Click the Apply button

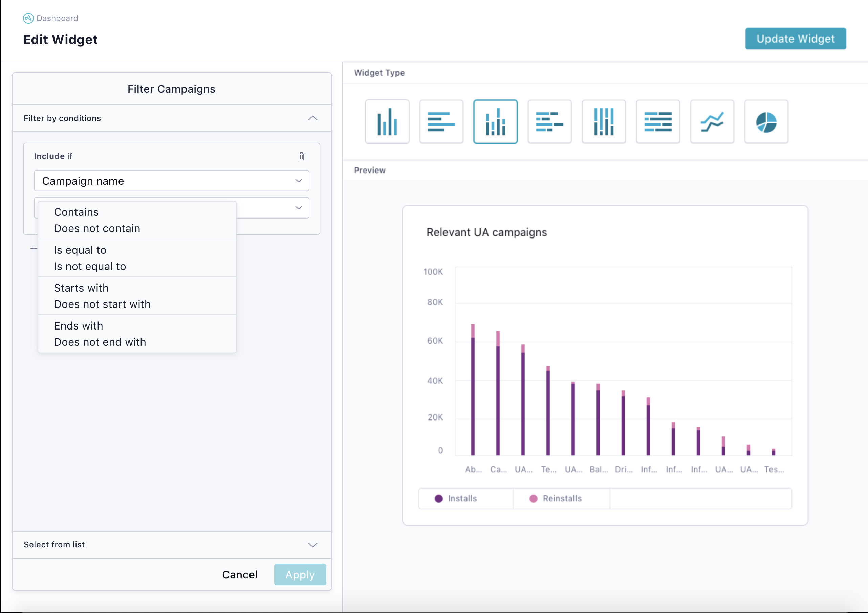300,574
